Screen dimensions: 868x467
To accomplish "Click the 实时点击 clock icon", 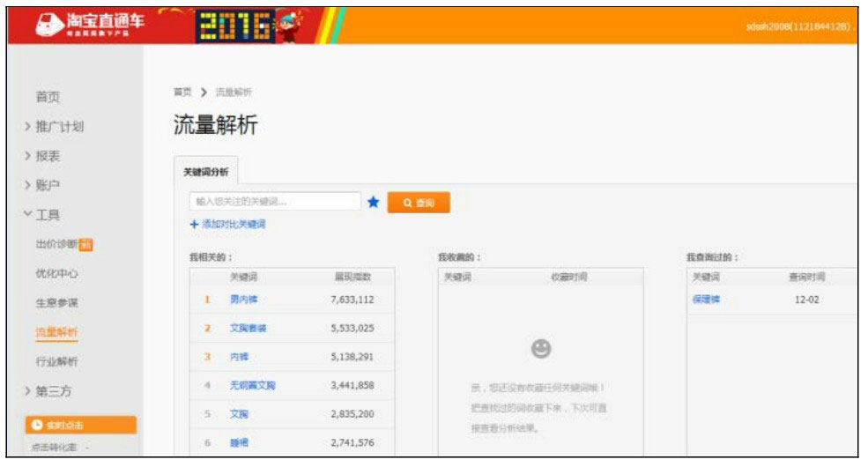I will point(37,426).
